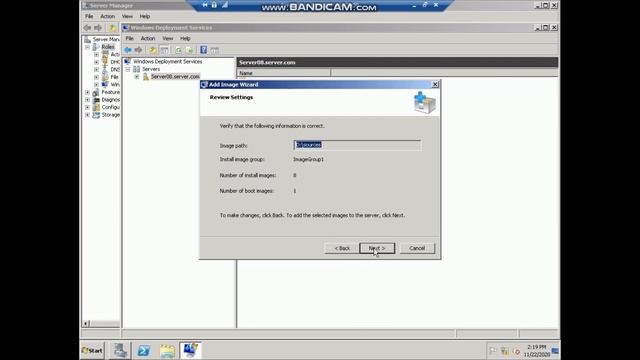640x360 pixels.
Task: Open the Server Manager Action menu
Action: coord(107,16)
